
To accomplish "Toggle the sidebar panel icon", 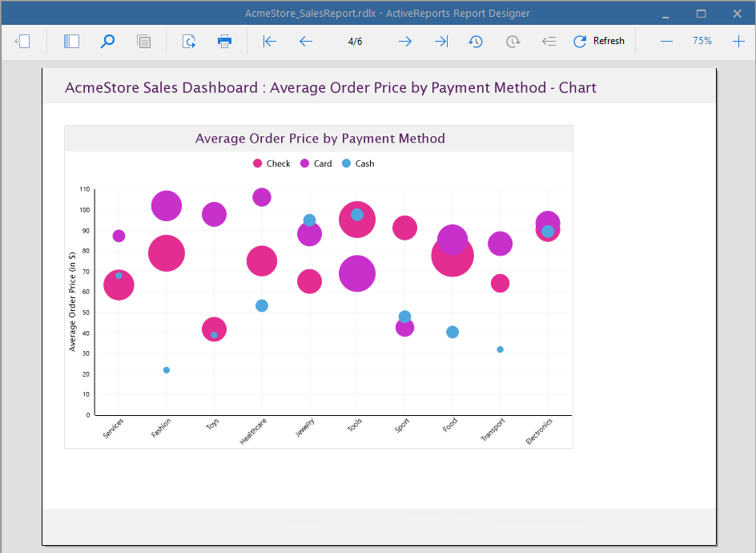I will point(71,42).
